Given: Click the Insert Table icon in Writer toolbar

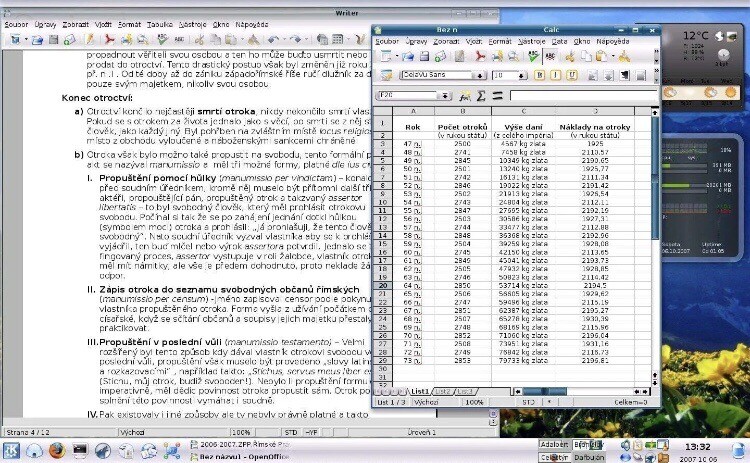Looking at the screenshot, I should click(x=338, y=40).
